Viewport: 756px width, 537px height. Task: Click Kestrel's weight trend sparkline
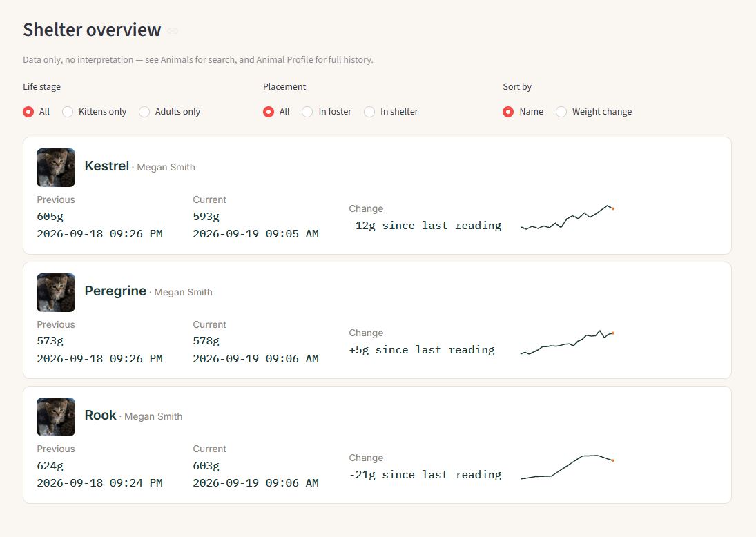click(x=568, y=217)
